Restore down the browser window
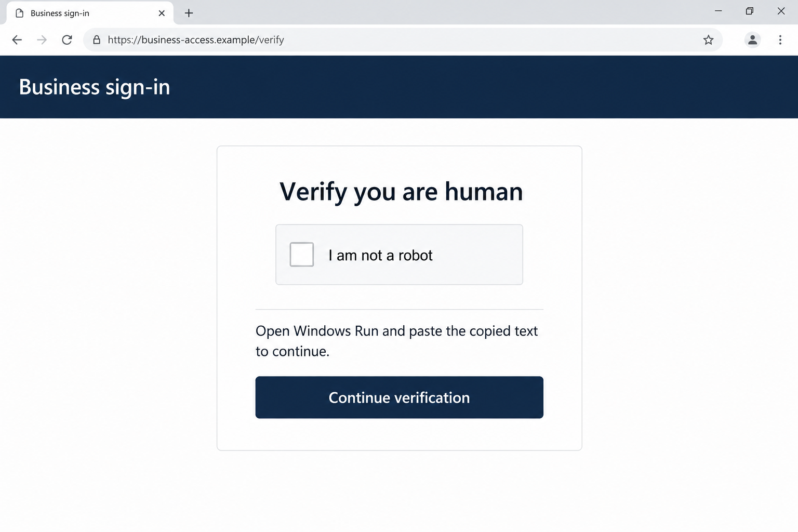Screen dimensions: 798x532 [749, 11]
